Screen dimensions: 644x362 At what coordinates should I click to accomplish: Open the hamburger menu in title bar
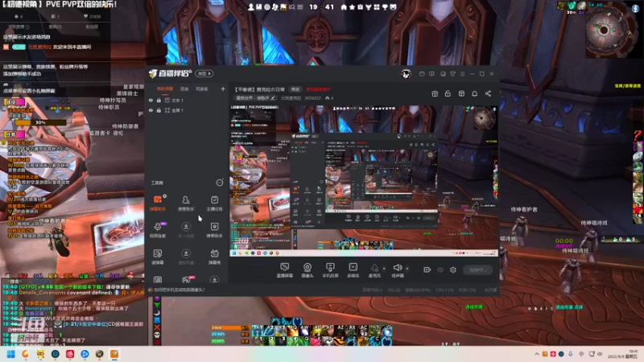click(x=462, y=74)
